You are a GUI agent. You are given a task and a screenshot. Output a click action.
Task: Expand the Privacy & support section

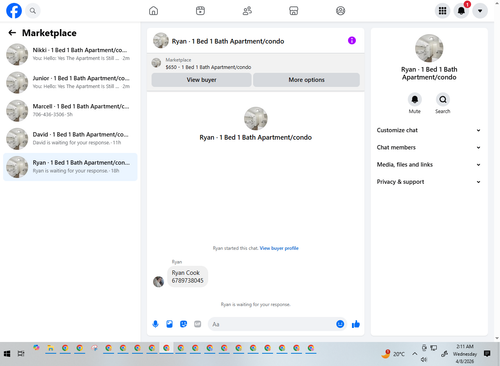click(x=429, y=182)
